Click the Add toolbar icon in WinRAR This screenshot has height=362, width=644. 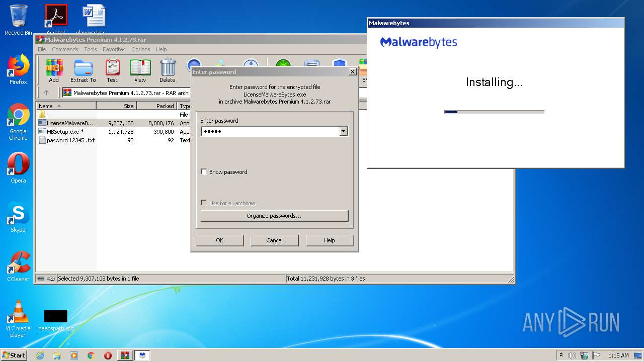coord(54,70)
